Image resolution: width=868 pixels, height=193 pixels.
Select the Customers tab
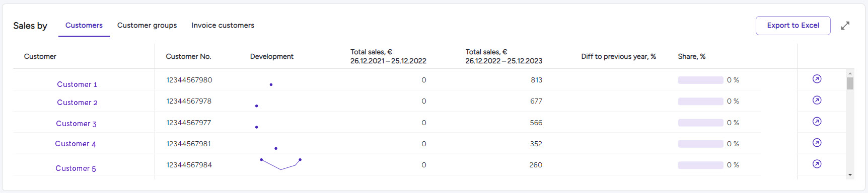[84, 25]
